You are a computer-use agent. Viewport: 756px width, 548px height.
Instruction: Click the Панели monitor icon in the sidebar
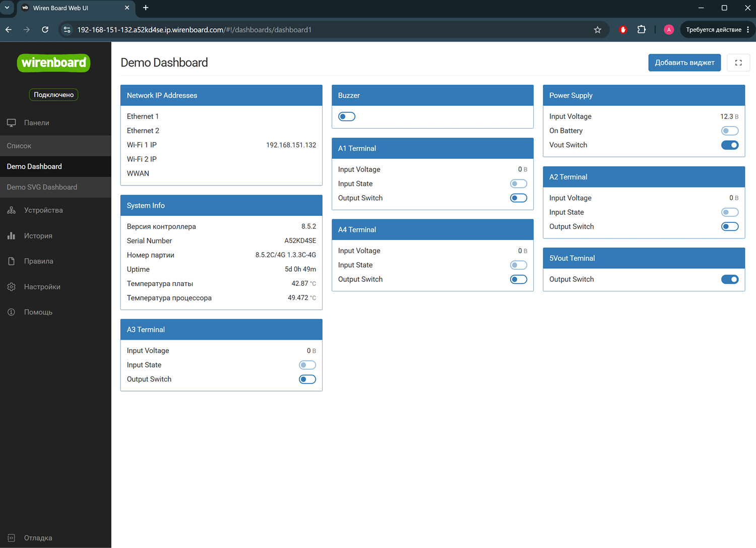(12, 123)
